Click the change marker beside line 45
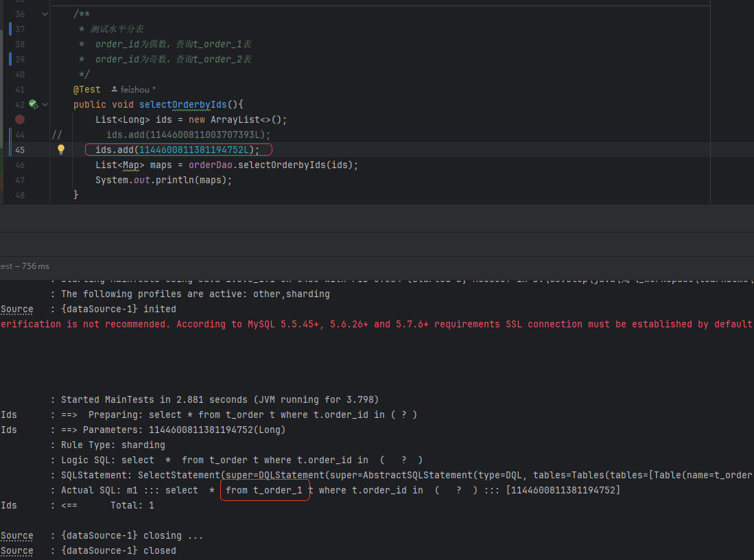Screen dimensions: 754x560 click(x=10, y=142)
